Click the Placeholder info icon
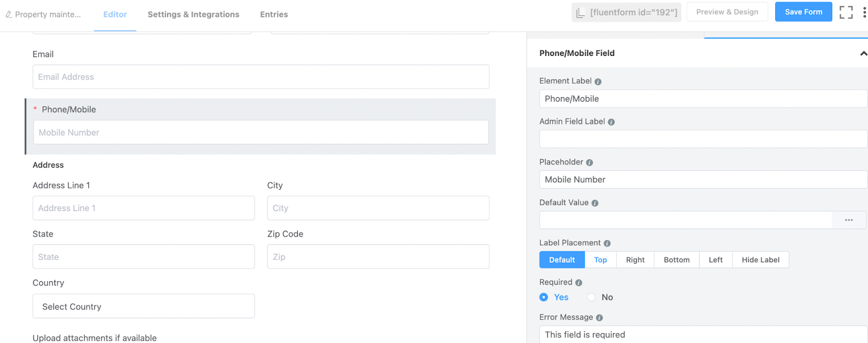This screenshot has width=868, height=343. click(589, 163)
